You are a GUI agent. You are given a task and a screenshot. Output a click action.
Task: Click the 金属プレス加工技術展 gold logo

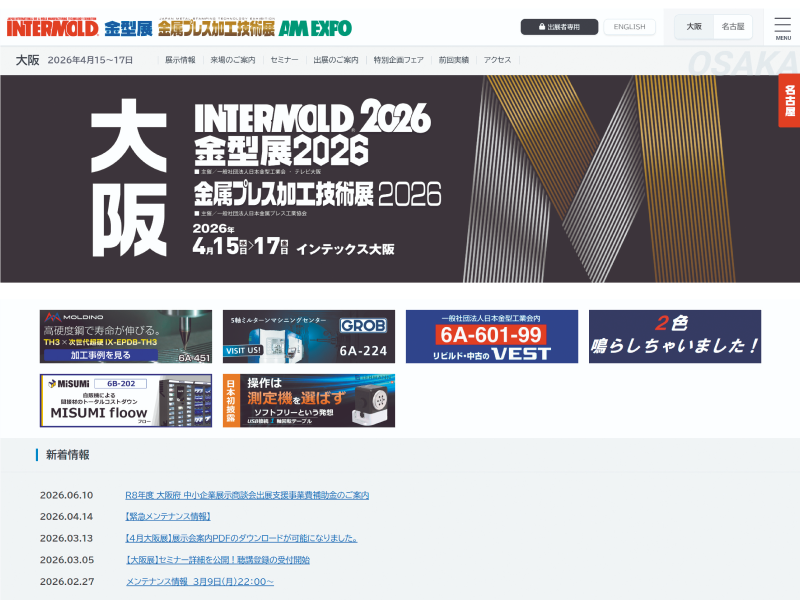[x=216, y=28]
